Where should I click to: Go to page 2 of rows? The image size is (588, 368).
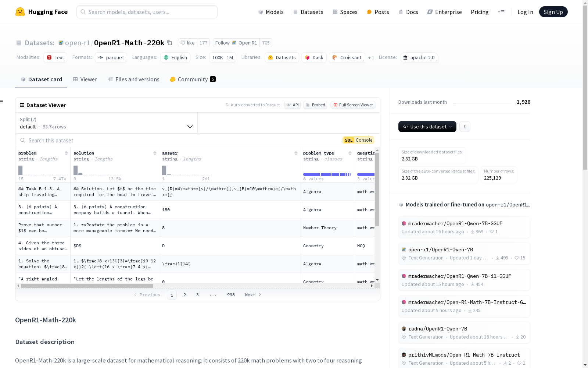pyautogui.click(x=184, y=295)
